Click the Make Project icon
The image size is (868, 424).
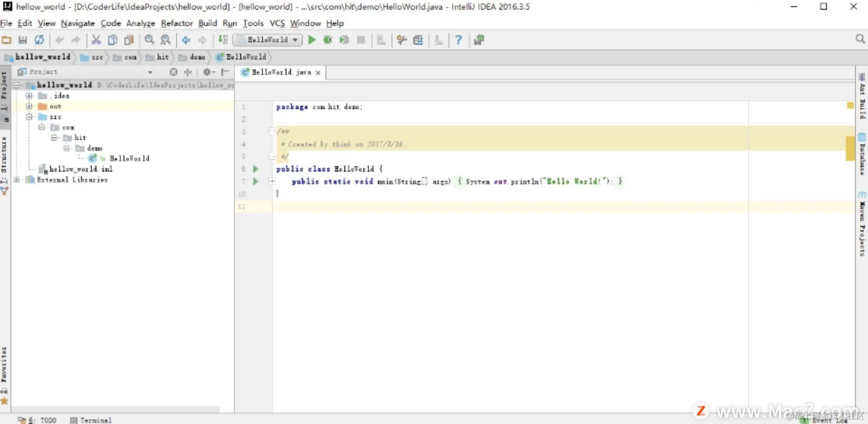pos(223,40)
